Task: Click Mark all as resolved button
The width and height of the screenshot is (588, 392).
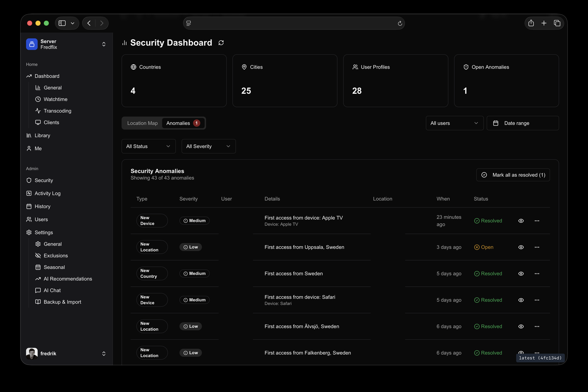Action: point(513,175)
